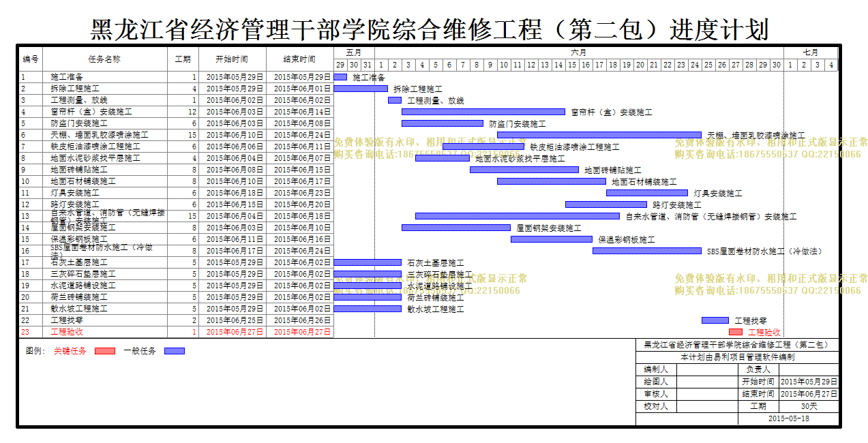868x443 pixels.
Task: Click the Gantt bar for 工程测量、放线
Action: [395, 100]
